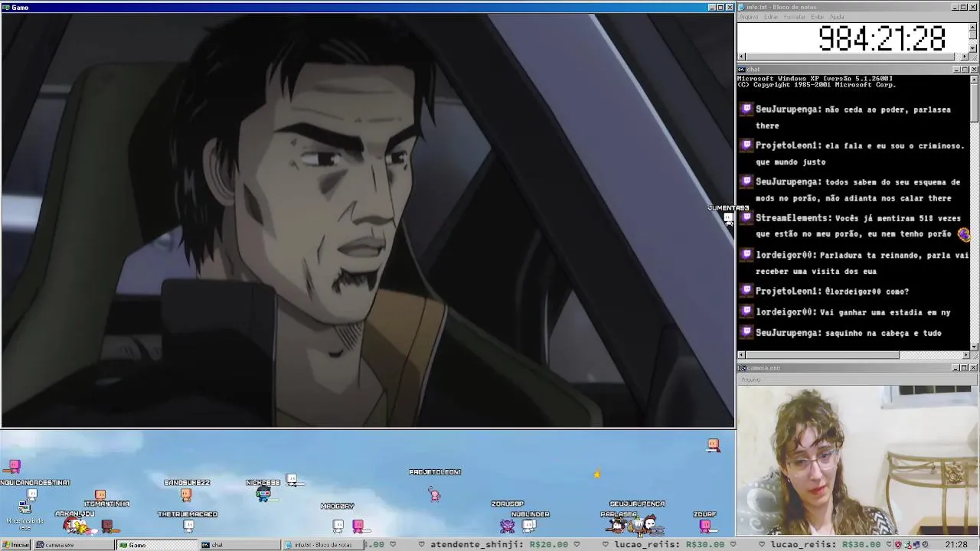Click the system tray clock 21:28
The height and width of the screenshot is (551, 980).
pyautogui.click(x=955, y=545)
